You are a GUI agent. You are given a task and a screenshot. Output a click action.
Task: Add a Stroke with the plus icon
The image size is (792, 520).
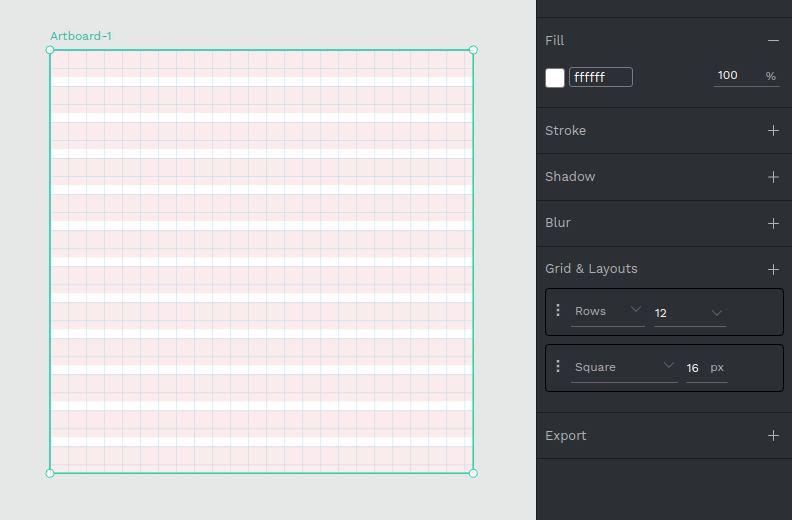[773, 131]
